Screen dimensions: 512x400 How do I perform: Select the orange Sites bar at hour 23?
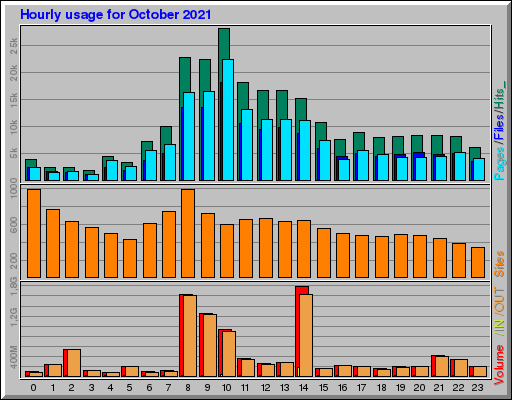pyautogui.click(x=478, y=262)
